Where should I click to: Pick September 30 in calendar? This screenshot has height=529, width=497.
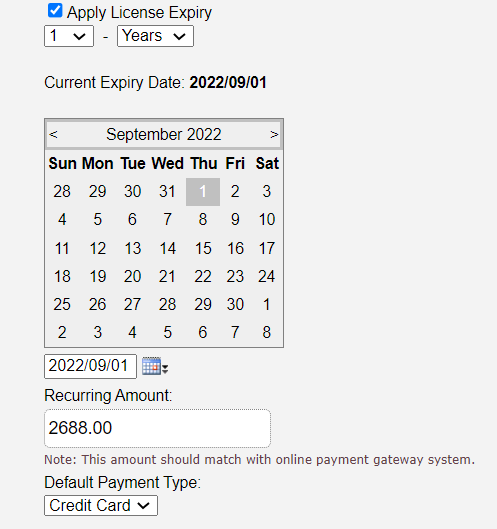(x=235, y=304)
